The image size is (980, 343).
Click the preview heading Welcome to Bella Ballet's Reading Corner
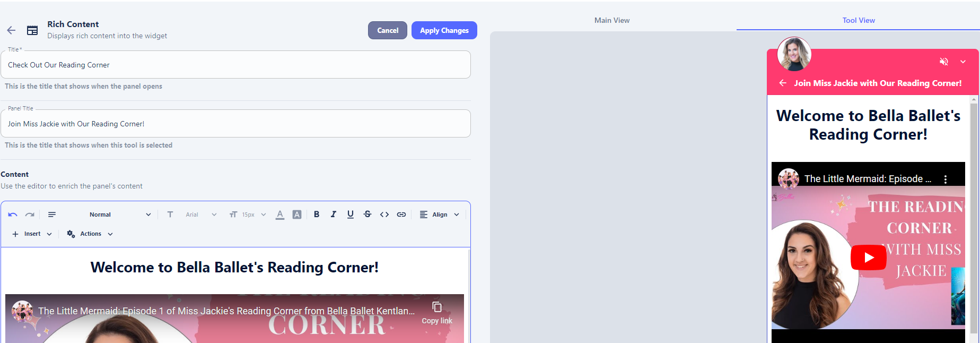pyautogui.click(x=868, y=125)
